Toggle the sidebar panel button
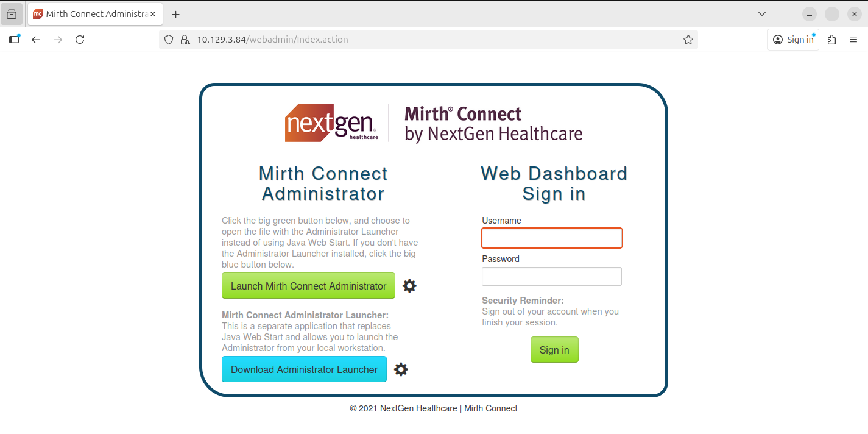Image resolution: width=868 pixels, height=434 pixels. coord(15,40)
